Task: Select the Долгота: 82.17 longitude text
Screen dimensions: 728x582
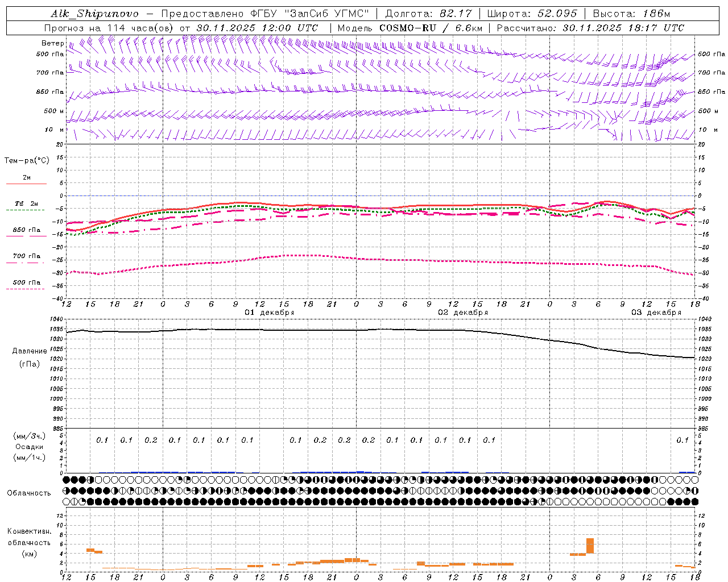Action: [429, 14]
